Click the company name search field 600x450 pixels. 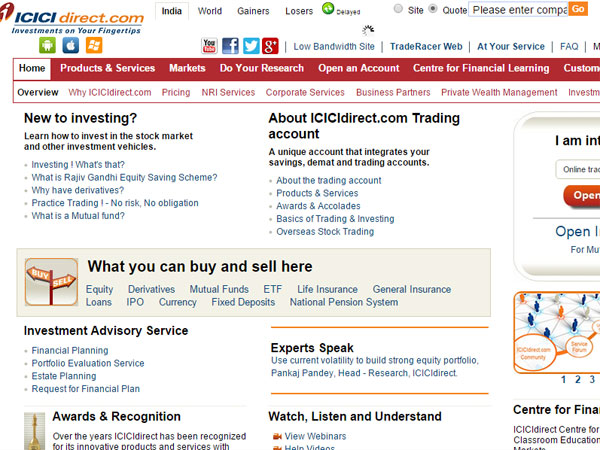click(518, 10)
